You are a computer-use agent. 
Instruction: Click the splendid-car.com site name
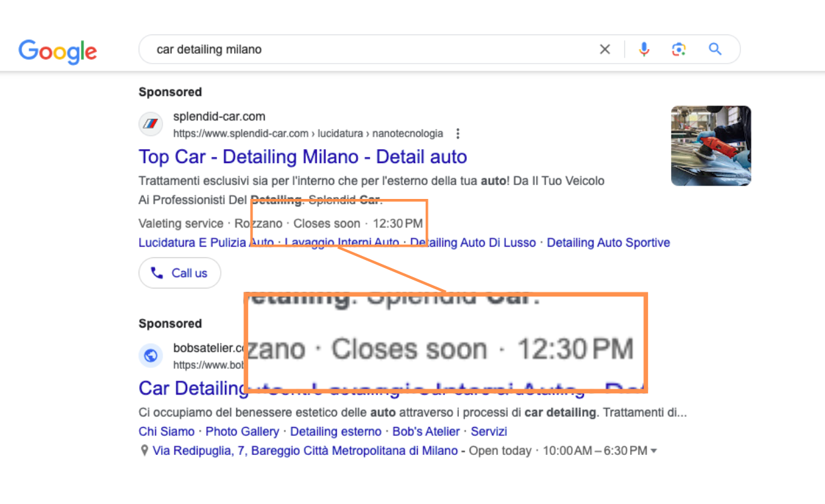tap(219, 117)
